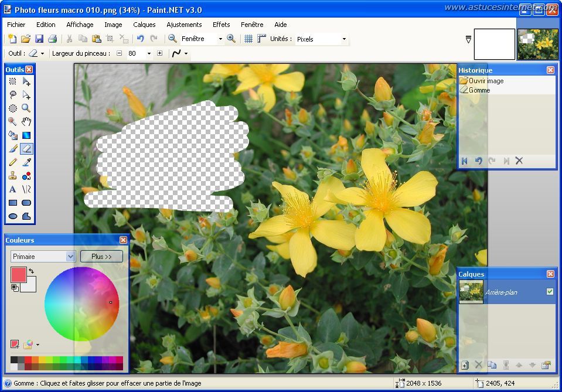Viewport: 562px width, 392px height.
Task: Activate the Zoom magnifier tool
Action: 26,108
